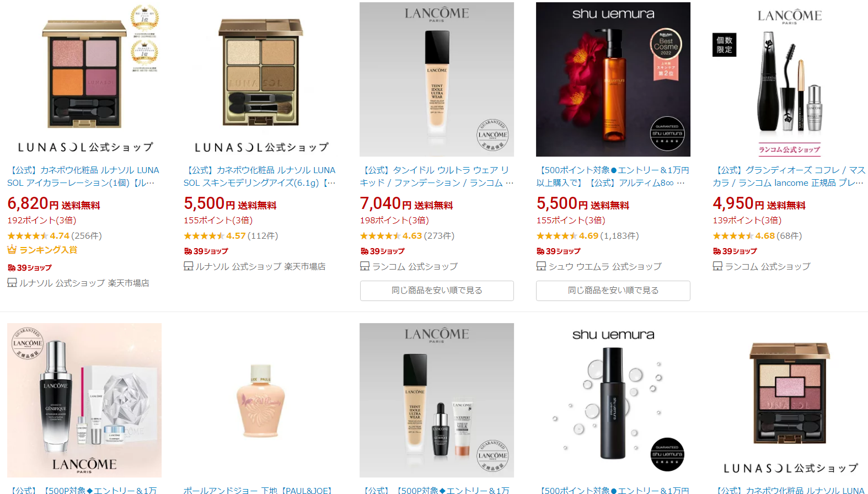Click the 39ショップ badge under the Lancome mascara
Screen dimensions: 868x494
pos(735,251)
